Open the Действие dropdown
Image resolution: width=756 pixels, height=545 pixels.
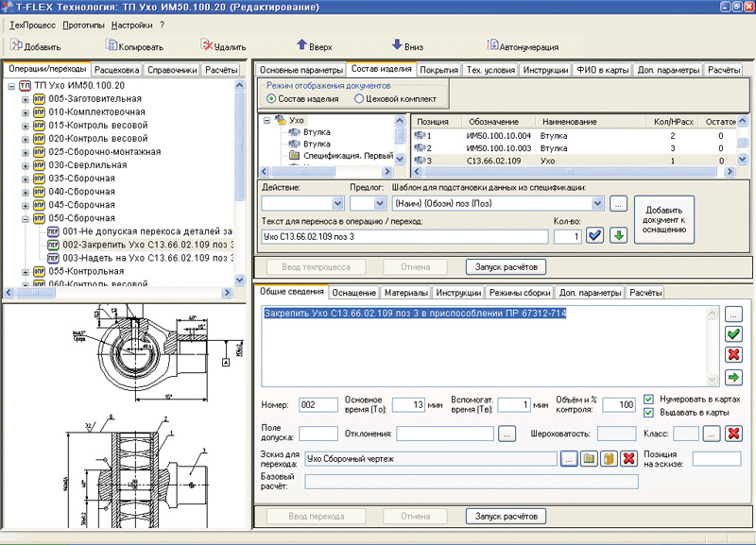tap(338, 203)
